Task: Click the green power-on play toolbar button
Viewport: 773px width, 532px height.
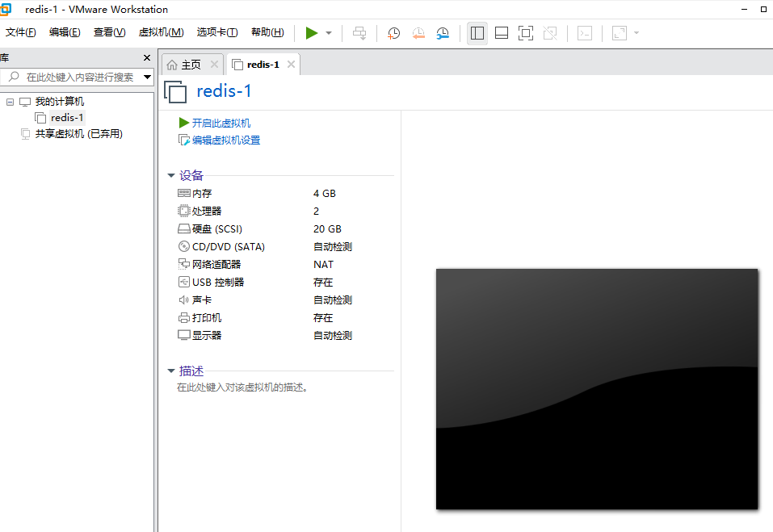Action: point(312,33)
